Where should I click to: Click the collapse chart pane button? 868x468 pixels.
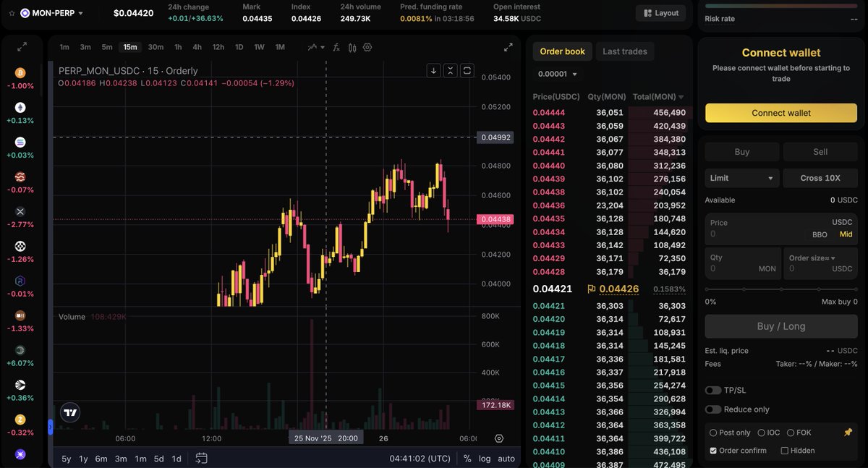451,70
